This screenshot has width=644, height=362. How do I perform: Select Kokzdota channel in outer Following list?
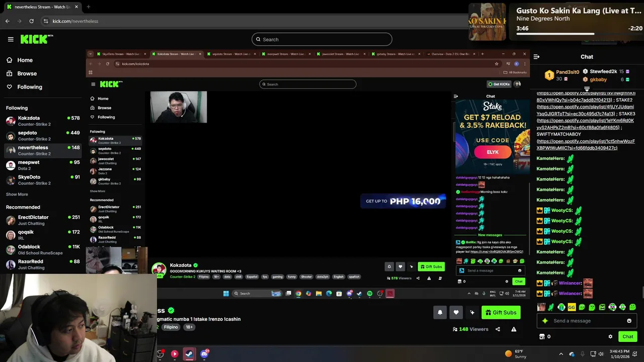coord(43,121)
